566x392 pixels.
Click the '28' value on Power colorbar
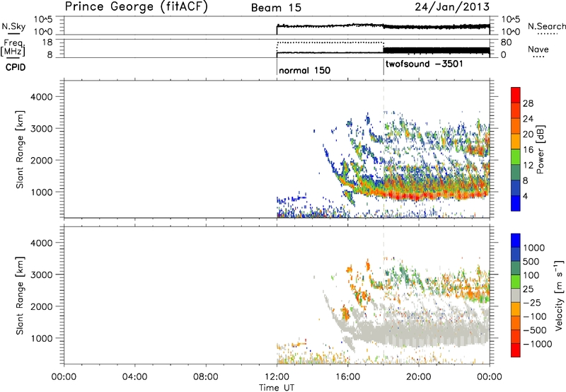pos(528,103)
